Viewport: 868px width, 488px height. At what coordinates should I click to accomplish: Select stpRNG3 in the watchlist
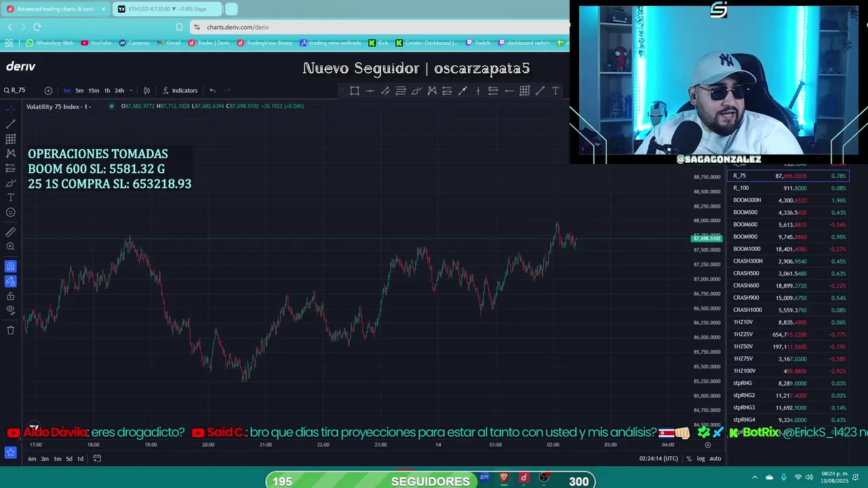click(789, 407)
